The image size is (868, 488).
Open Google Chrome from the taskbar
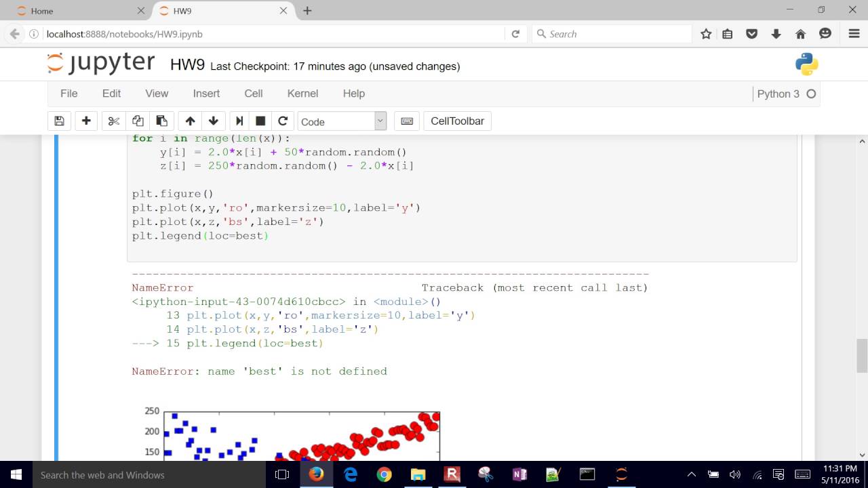pos(384,475)
